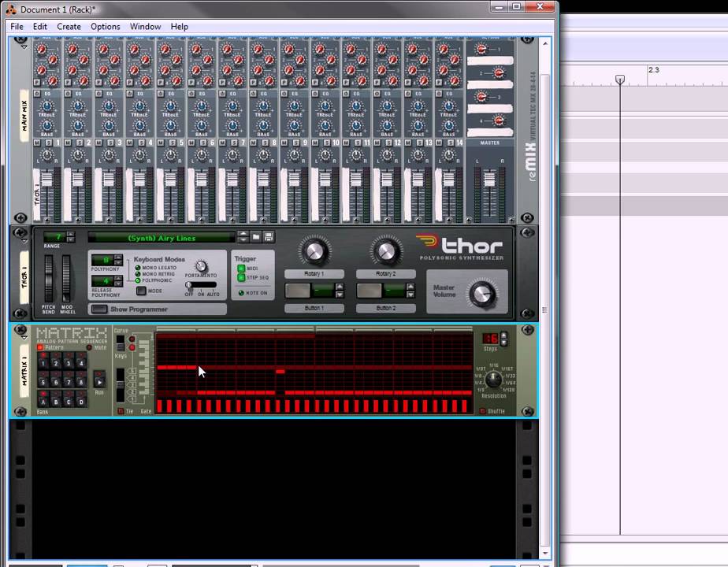Mute mixer channel 5
728x567 pixels.
[161, 143]
